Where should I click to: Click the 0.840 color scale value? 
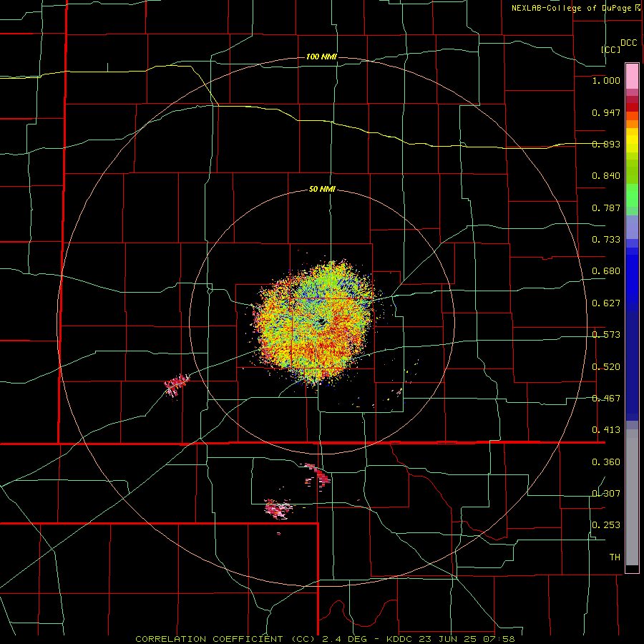coord(606,176)
